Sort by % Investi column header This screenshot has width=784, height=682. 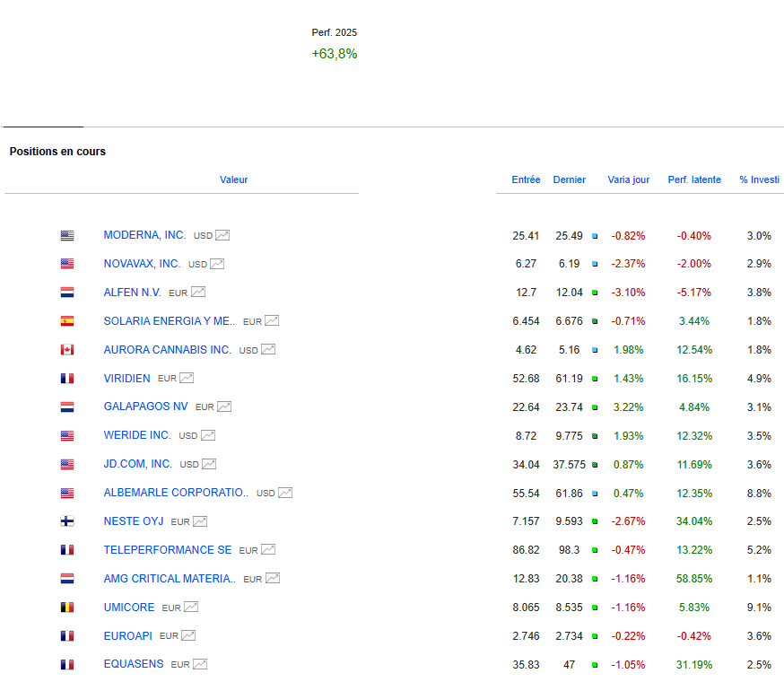pyautogui.click(x=759, y=179)
